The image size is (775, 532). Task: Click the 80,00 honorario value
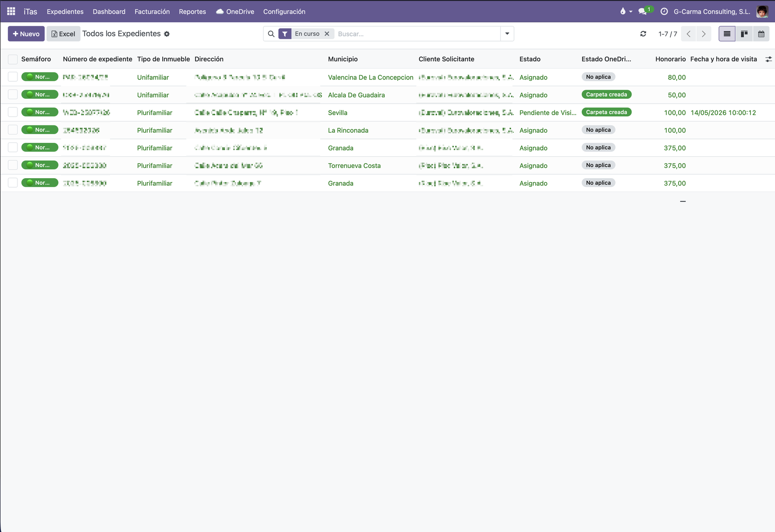(677, 77)
